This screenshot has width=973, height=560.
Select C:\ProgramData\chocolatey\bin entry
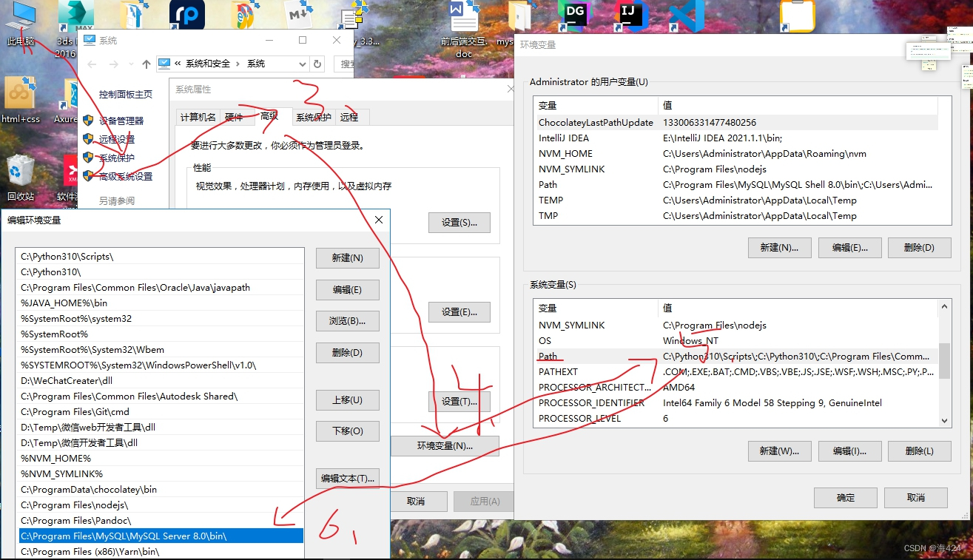[160, 489]
